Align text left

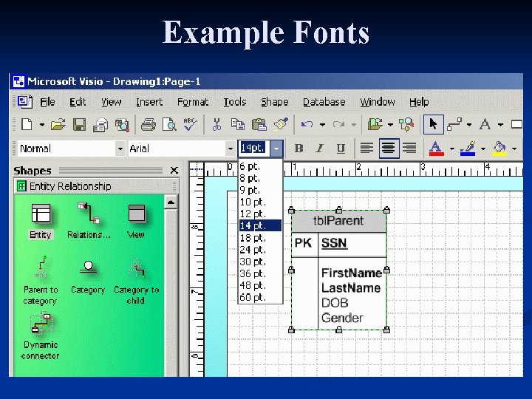click(366, 149)
